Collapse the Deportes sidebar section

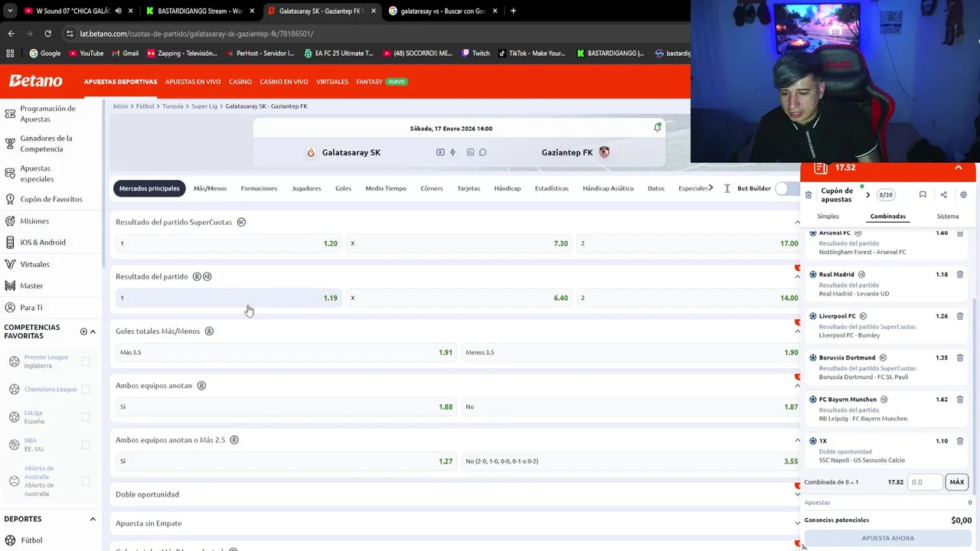pyautogui.click(x=93, y=519)
